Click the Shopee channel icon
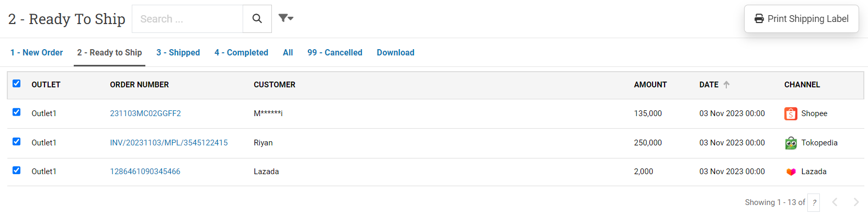Image resolution: width=868 pixels, height=216 pixels. coord(791,113)
